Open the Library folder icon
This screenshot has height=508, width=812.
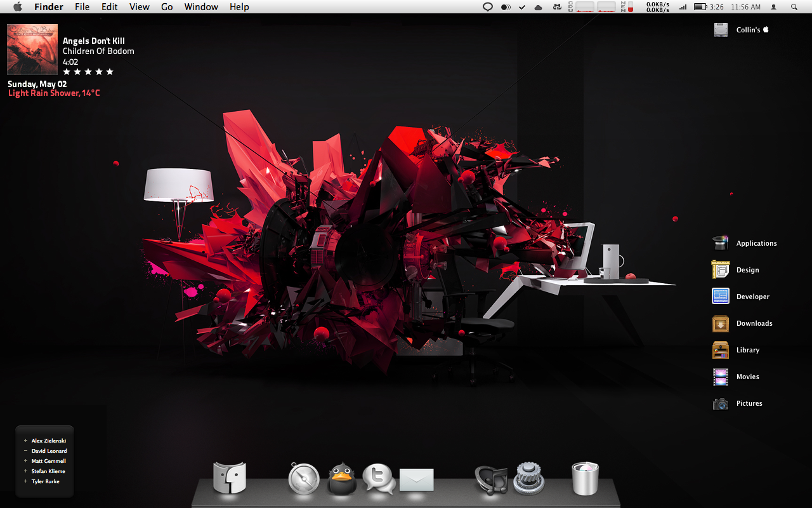click(721, 350)
